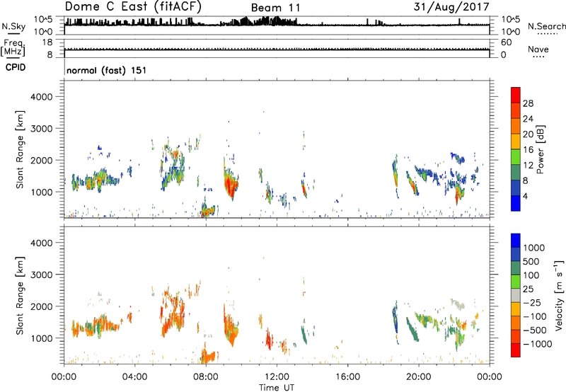Click the frequency axis value 18
Screen dimensions: 566x392
pyautogui.click(x=47, y=42)
